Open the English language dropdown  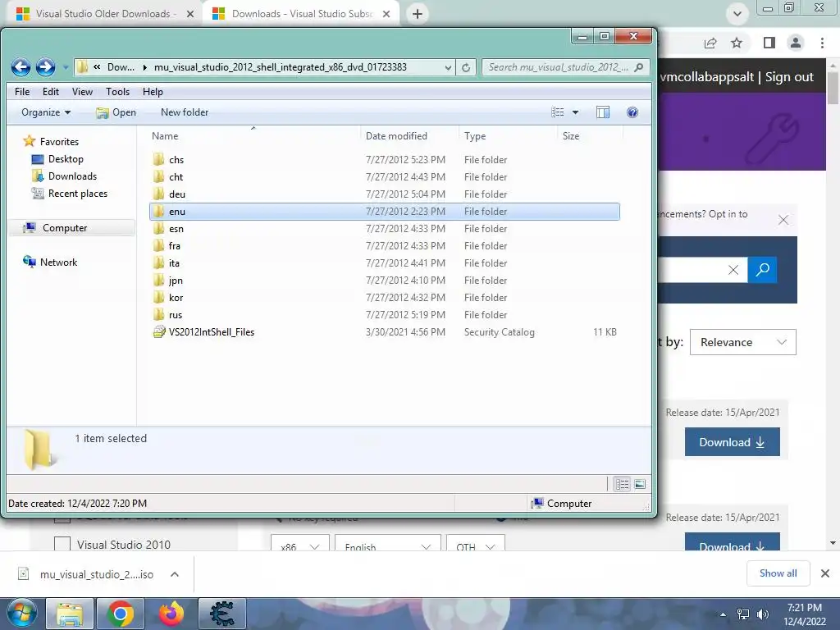pyautogui.click(x=388, y=543)
